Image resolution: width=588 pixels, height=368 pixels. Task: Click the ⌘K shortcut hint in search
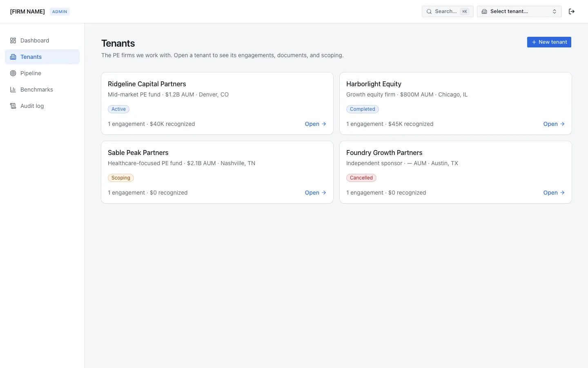tap(465, 11)
